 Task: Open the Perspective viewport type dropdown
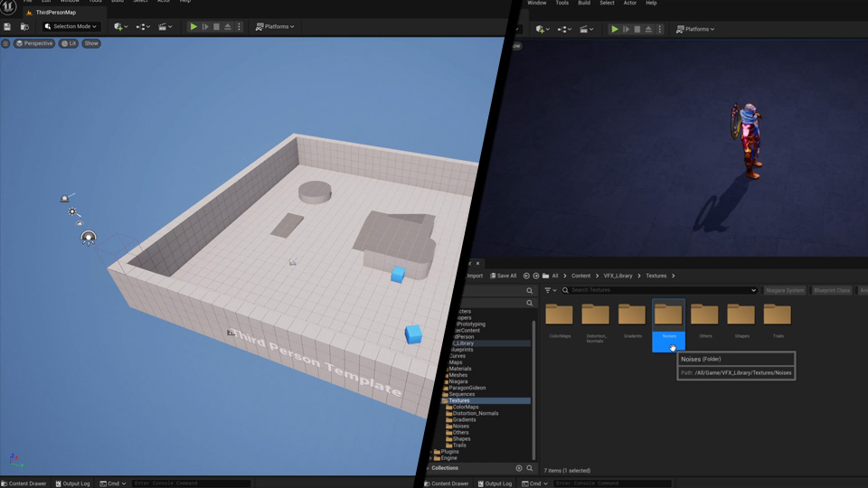tap(34, 43)
